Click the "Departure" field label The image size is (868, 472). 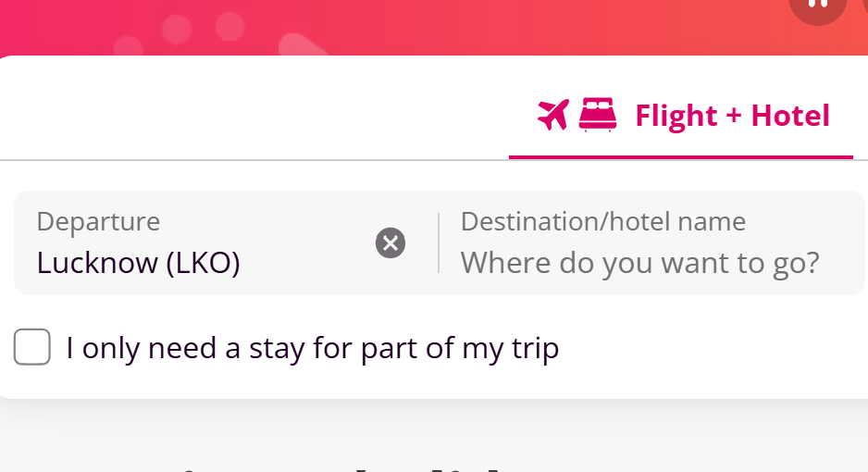click(98, 222)
